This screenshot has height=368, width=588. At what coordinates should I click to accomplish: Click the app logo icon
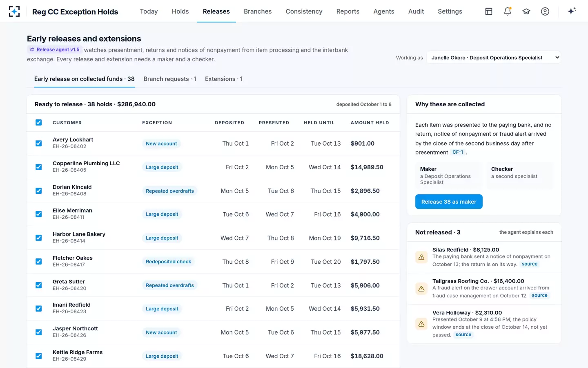pyautogui.click(x=14, y=11)
